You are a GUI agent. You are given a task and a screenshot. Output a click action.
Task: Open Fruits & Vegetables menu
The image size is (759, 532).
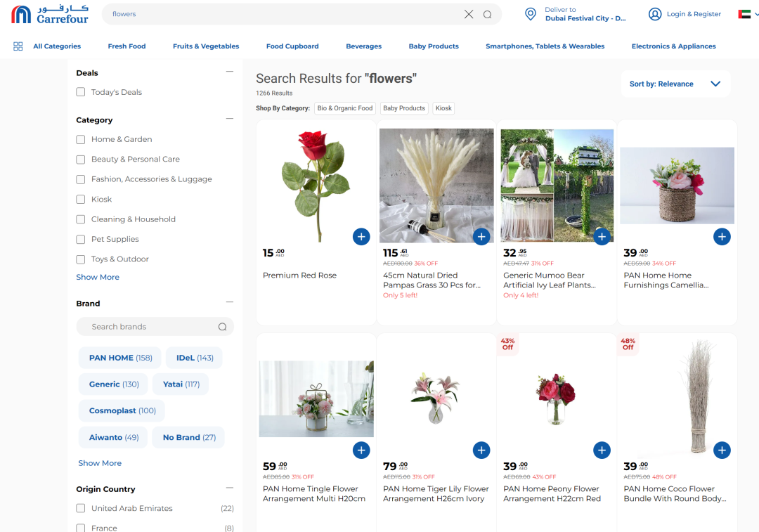click(206, 46)
